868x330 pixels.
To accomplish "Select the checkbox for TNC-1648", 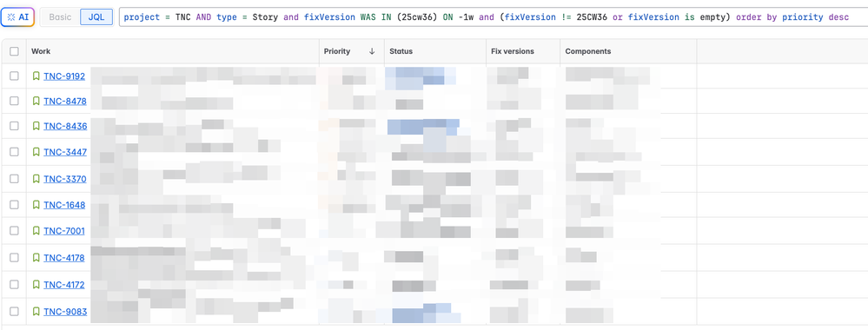I will 15,205.
